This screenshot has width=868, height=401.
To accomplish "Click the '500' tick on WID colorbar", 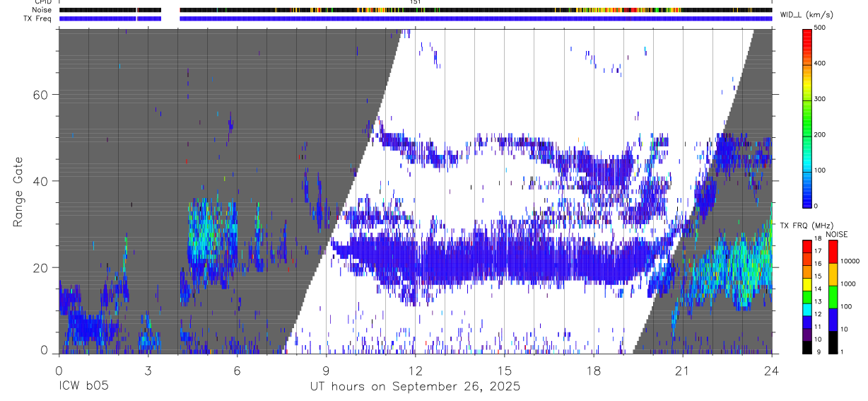I will tap(821, 28).
